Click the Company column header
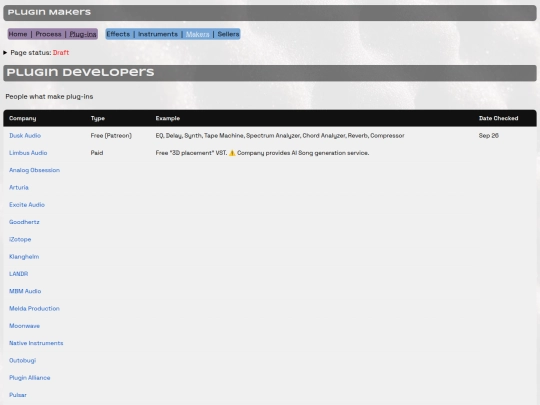 point(23,118)
